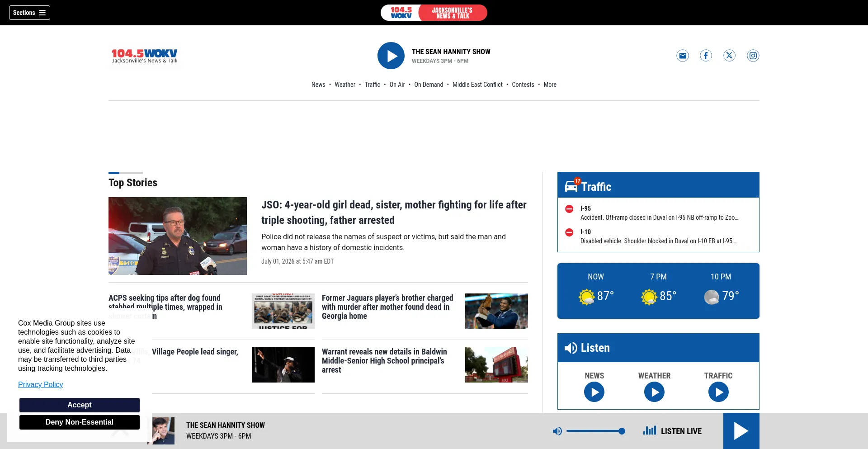Click the LISTEN LIVE label
This screenshot has height=449, width=868.
coord(681,431)
